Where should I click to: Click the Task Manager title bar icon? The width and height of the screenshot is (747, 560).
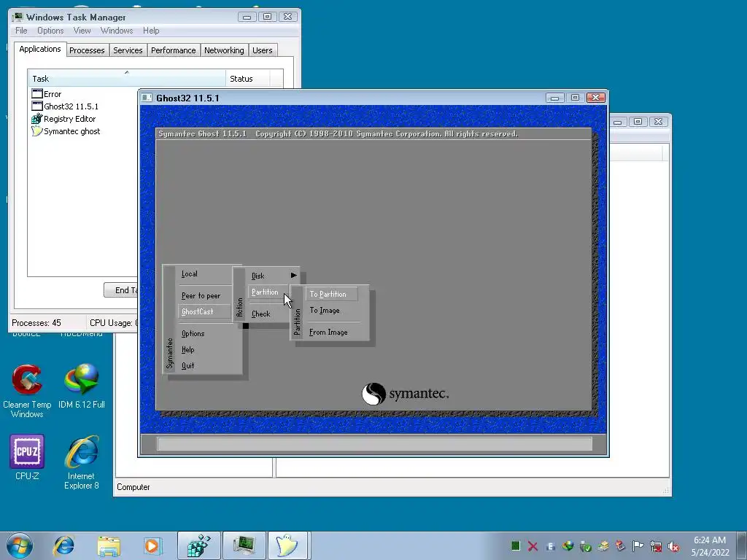(x=18, y=17)
